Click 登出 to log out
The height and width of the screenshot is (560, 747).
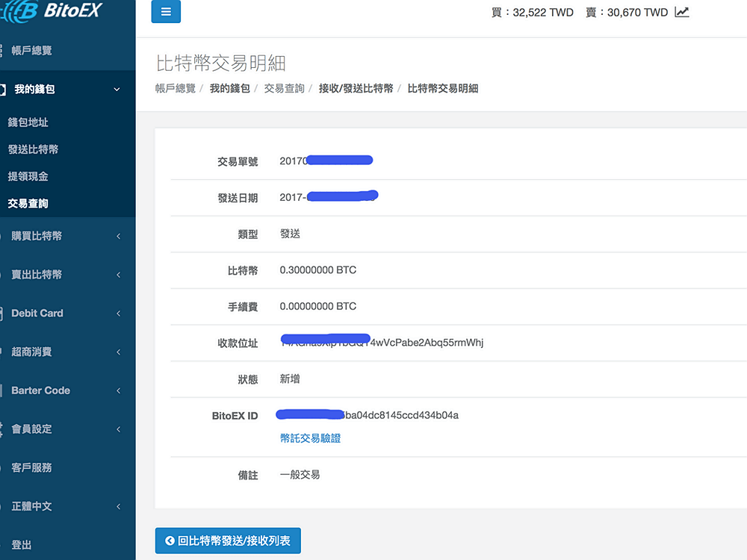coord(22,545)
